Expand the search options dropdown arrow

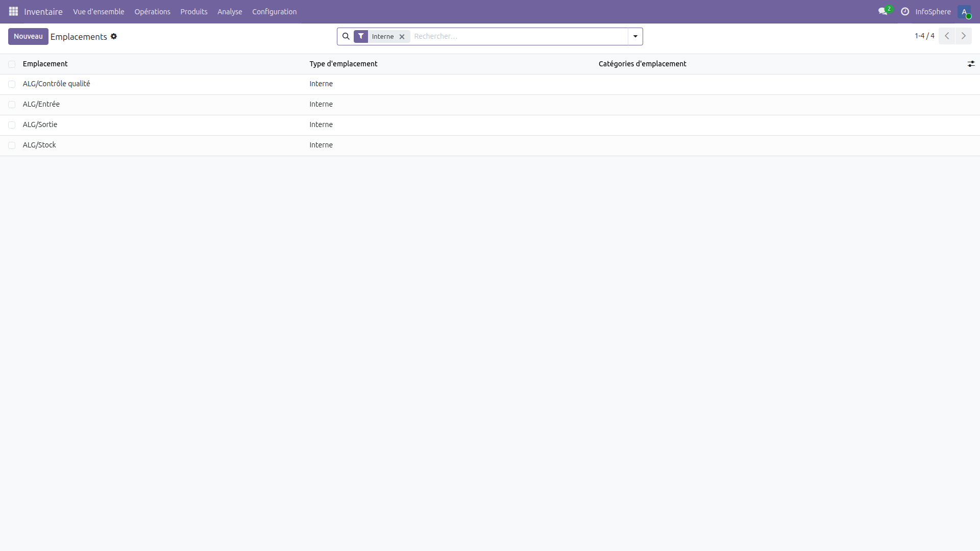(634, 36)
